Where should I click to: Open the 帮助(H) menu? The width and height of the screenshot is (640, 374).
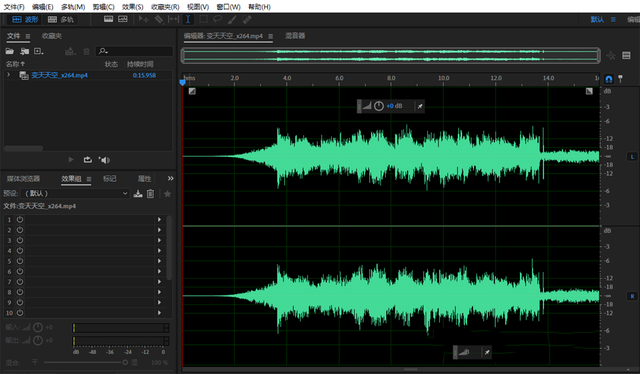coord(259,7)
